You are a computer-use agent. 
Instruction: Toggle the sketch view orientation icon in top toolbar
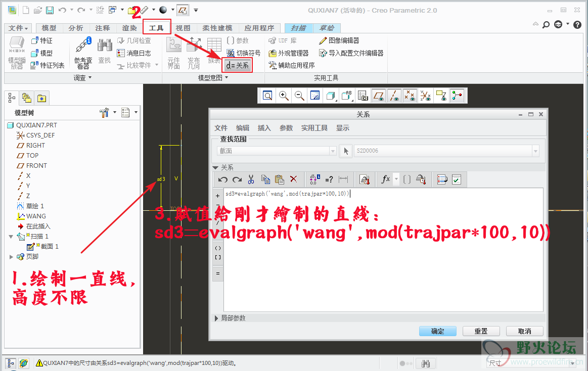pos(183,10)
